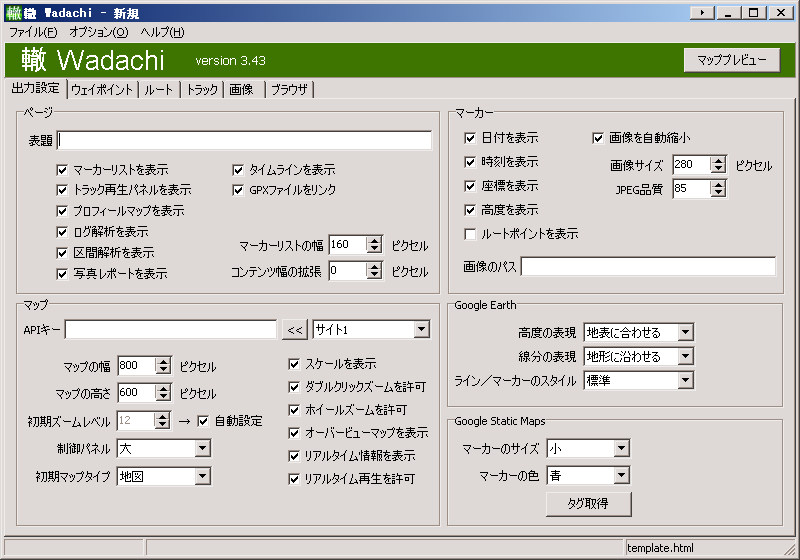The height and width of the screenshot is (560, 800).
Task: Toggle ログ解析を表示 checkbox
Action: tap(62, 232)
